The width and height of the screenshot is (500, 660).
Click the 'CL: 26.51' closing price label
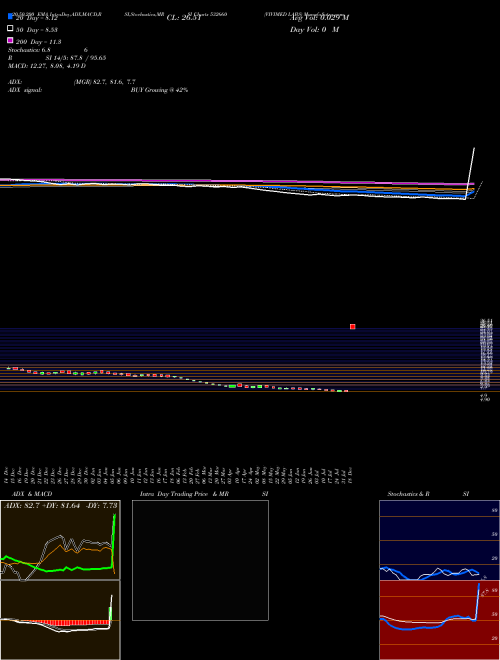(x=184, y=18)
